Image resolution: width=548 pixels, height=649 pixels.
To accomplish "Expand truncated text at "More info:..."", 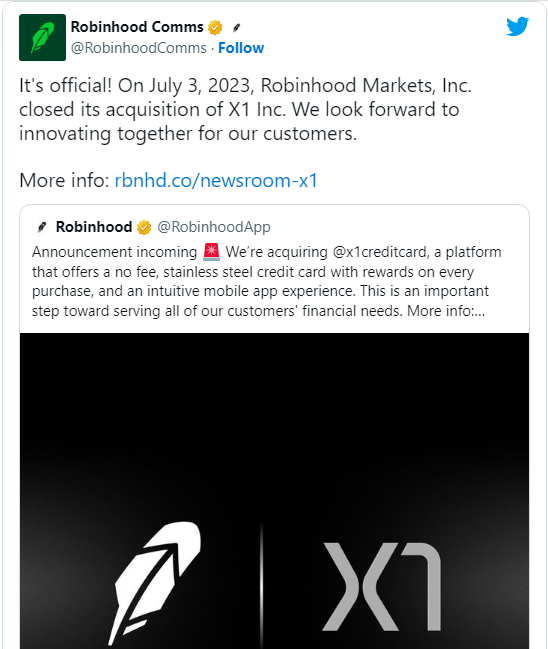I will (x=446, y=311).
